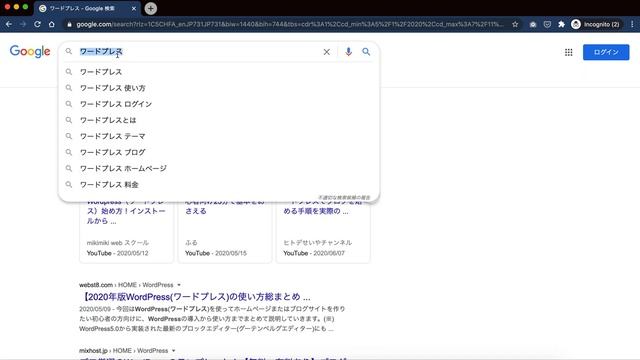
Task: Click the Pocket extension icon
Action: point(547,24)
